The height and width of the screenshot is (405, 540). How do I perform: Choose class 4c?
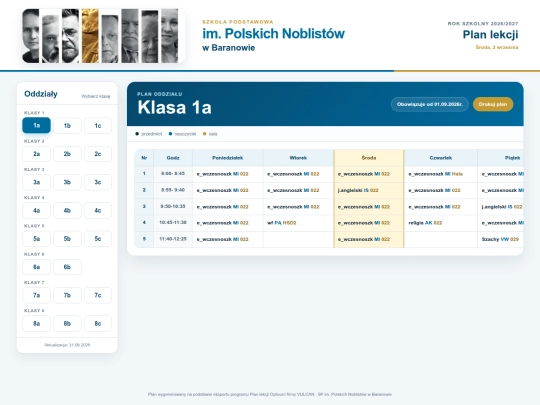pyautogui.click(x=98, y=210)
